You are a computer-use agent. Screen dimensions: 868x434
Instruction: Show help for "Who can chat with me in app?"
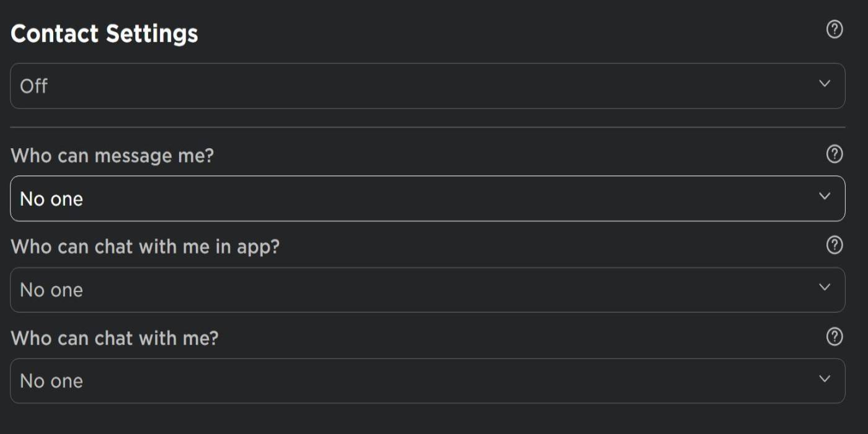(835, 246)
